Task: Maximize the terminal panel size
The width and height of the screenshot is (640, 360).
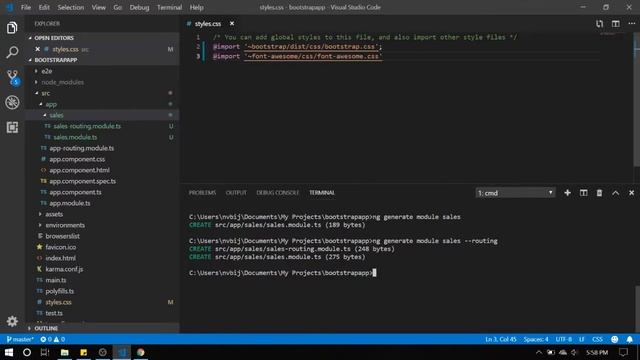Action: (x=616, y=193)
